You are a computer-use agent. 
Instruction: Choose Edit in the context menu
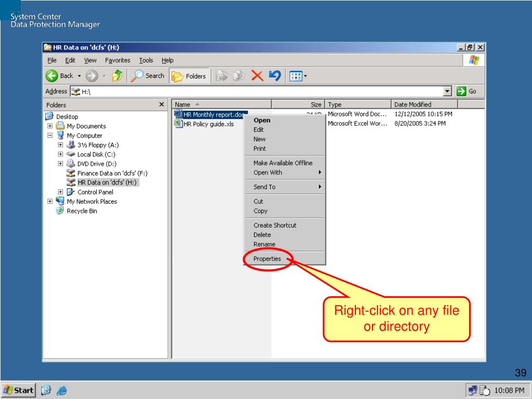259,129
